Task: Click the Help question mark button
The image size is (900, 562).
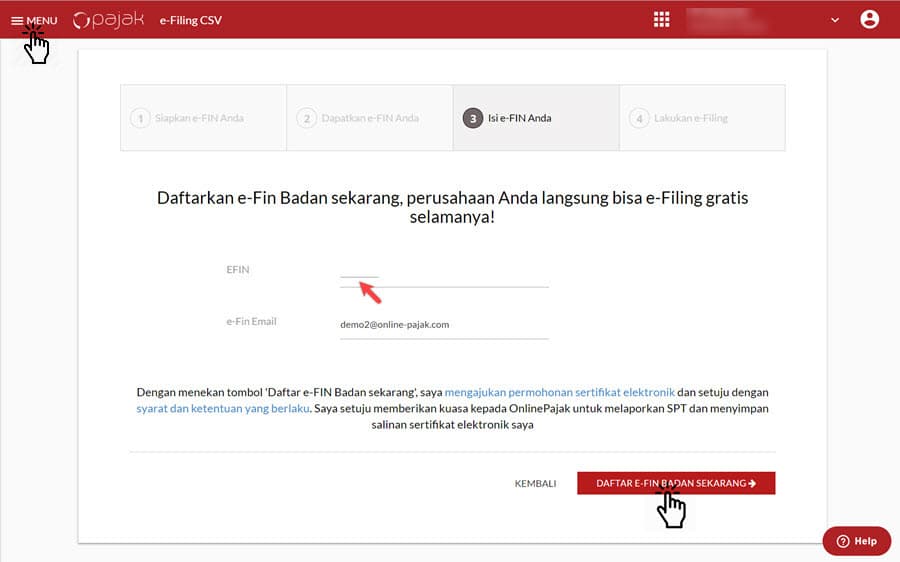Action: (x=856, y=541)
